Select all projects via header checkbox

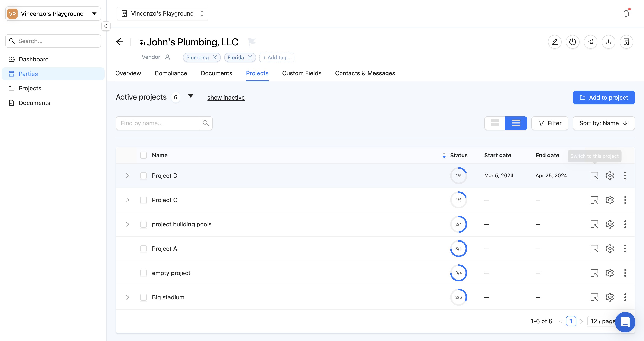click(x=143, y=155)
